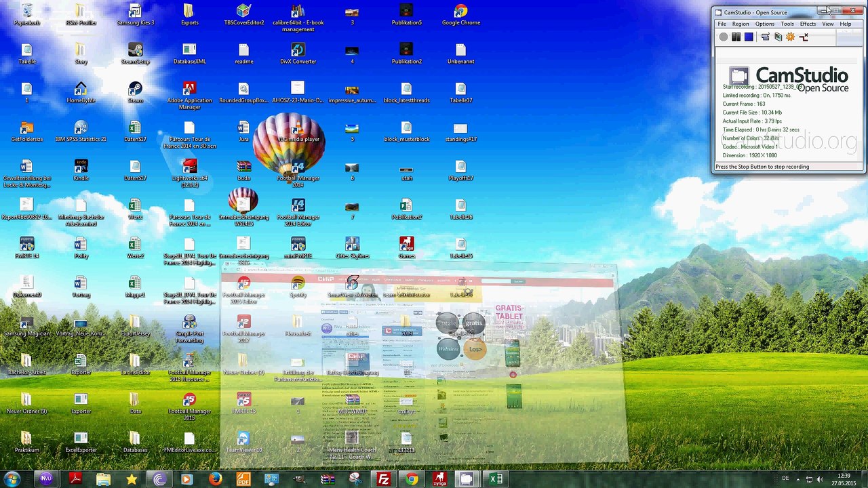The image size is (868, 488).
Task: Select the Jura Word document on desktop
Action: [x=243, y=131]
